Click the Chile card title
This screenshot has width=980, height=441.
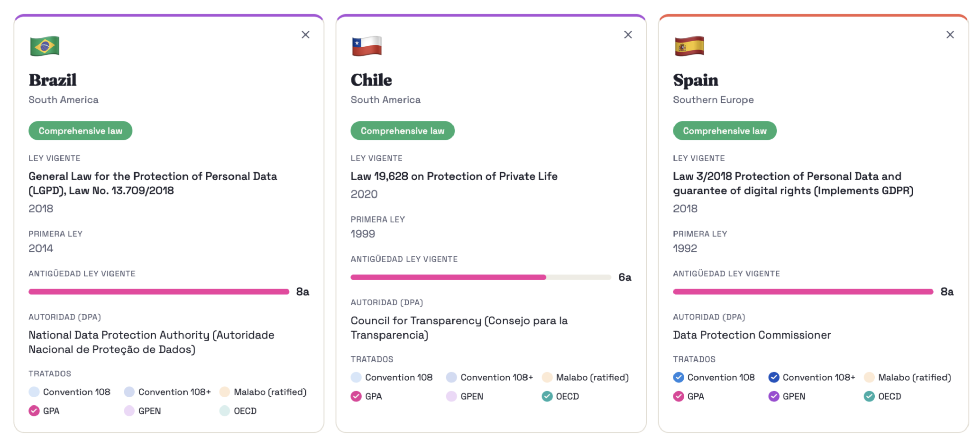371,80
